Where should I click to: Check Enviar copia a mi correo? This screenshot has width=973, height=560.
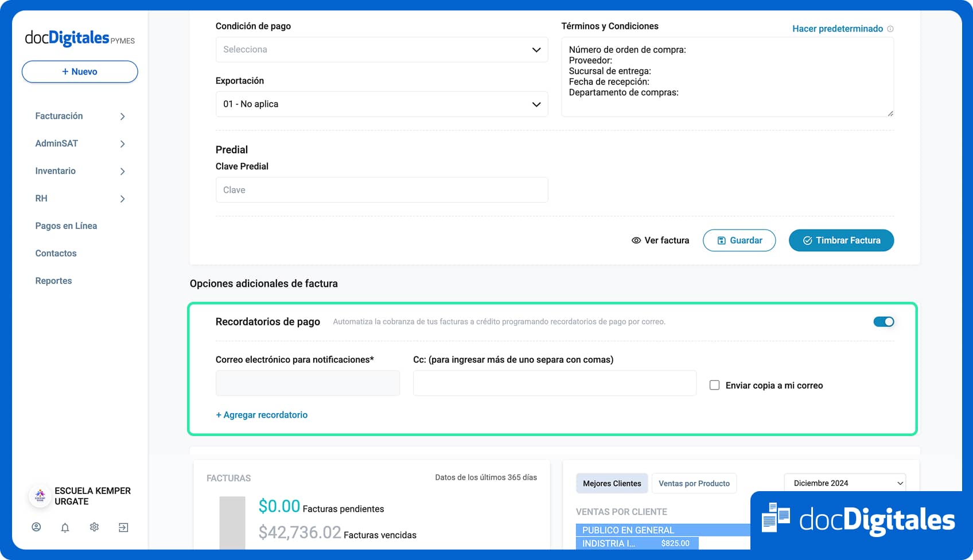coord(714,386)
